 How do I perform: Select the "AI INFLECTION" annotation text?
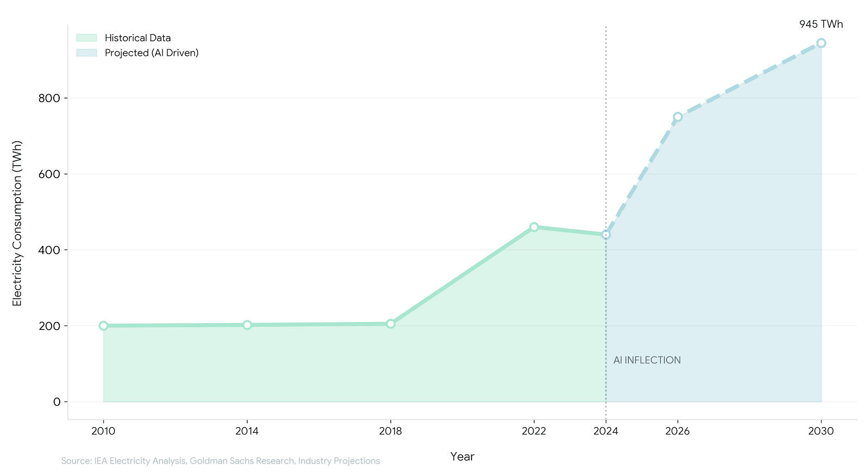647,360
